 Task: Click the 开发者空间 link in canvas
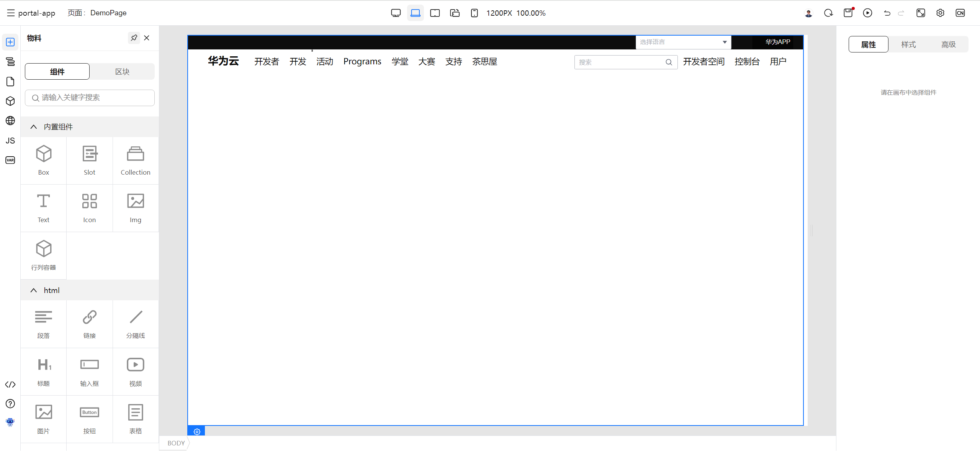704,62
